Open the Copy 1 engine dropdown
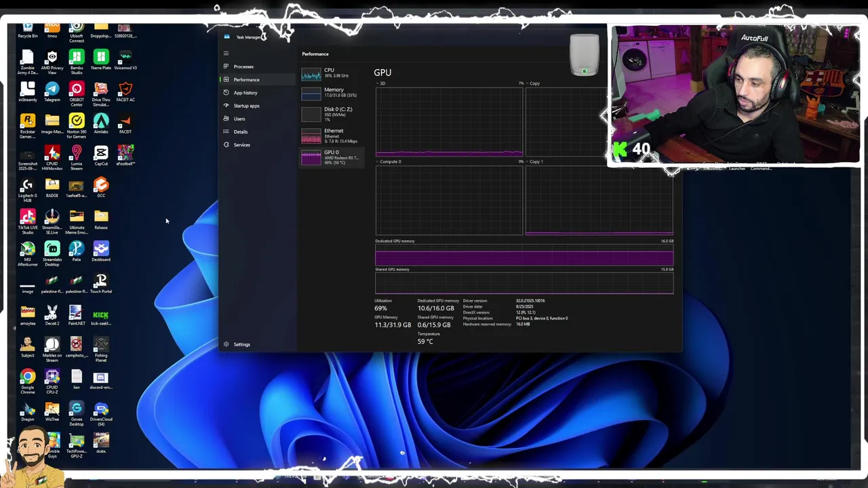 534,161
